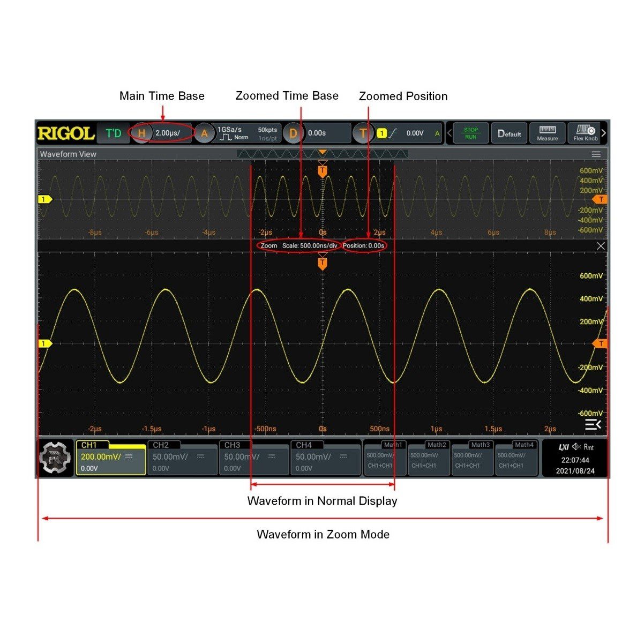Toggle the STOP/RUN acquisition button
Screen dimensions: 644x644
pyautogui.click(x=470, y=133)
